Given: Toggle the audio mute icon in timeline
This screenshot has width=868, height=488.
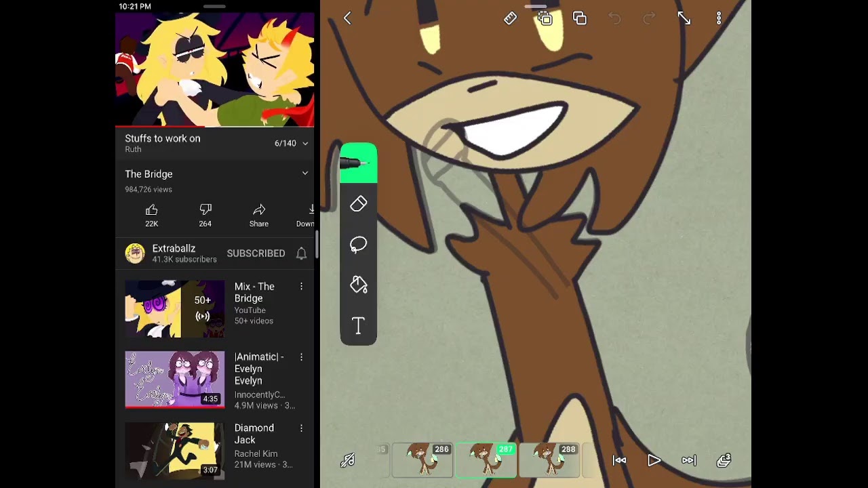Looking at the screenshot, I should (x=348, y=461).
